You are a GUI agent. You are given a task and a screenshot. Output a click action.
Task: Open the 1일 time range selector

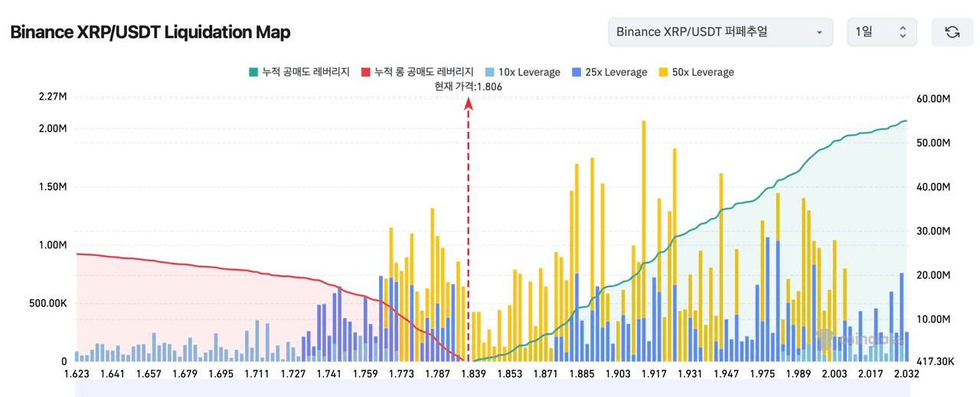(x=880, y=32)
